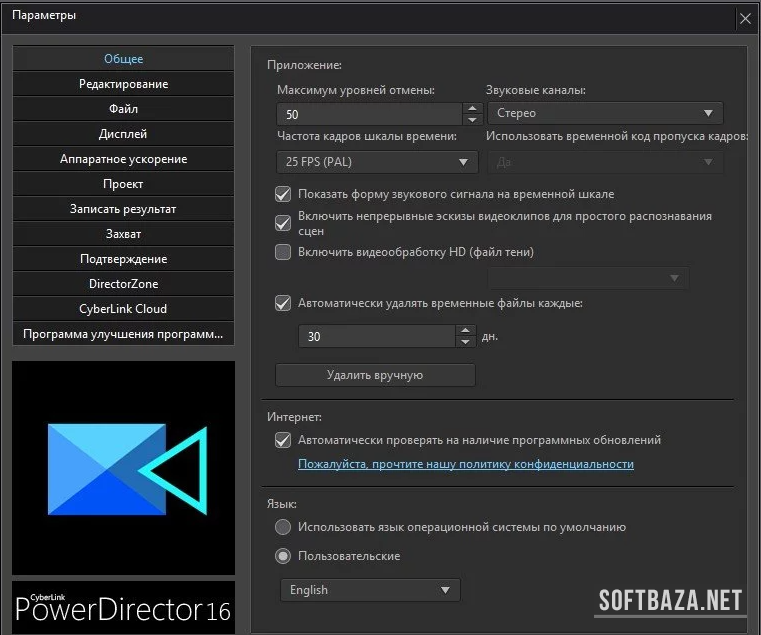
Task: Toggle 'Показать форму звукового сигнала' checkbox
Action: click(x=283, y=194)
